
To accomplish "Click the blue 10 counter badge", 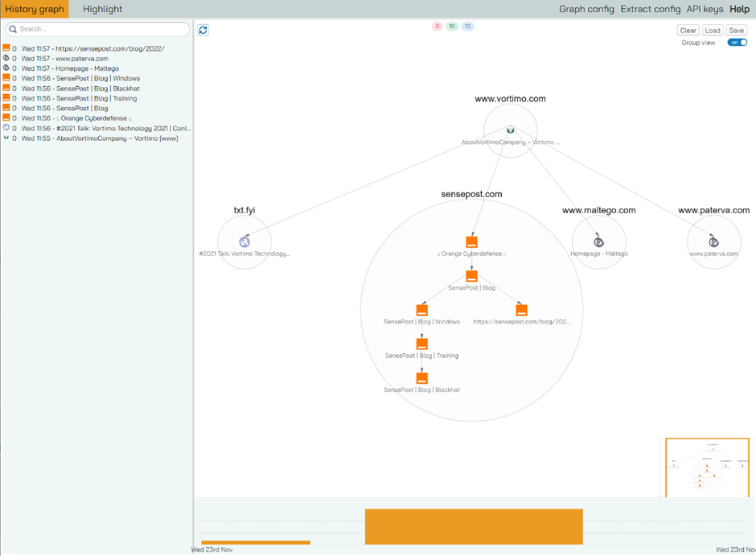I will 468,26.
